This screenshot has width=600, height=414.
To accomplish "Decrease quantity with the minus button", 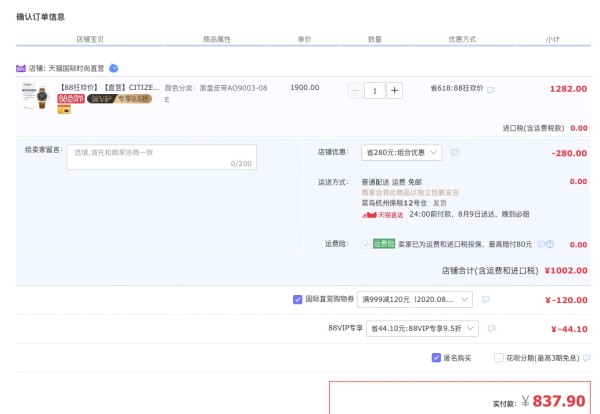I will [355, 91].
